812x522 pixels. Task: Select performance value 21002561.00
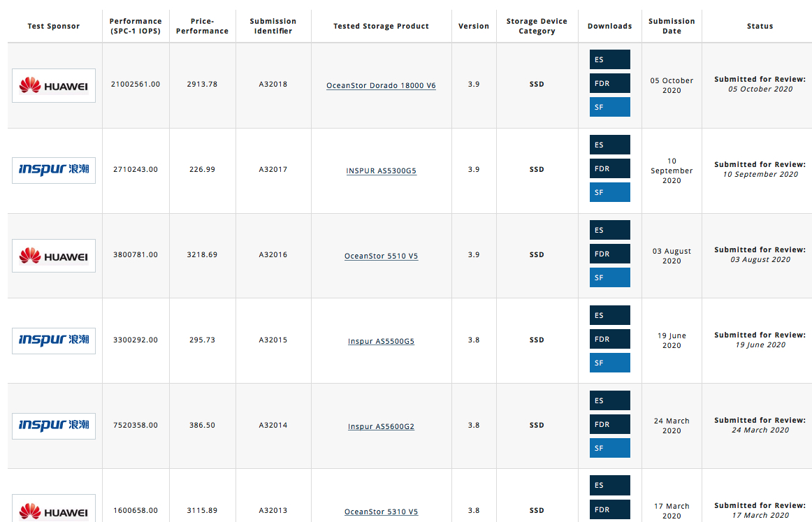[136, 84]
